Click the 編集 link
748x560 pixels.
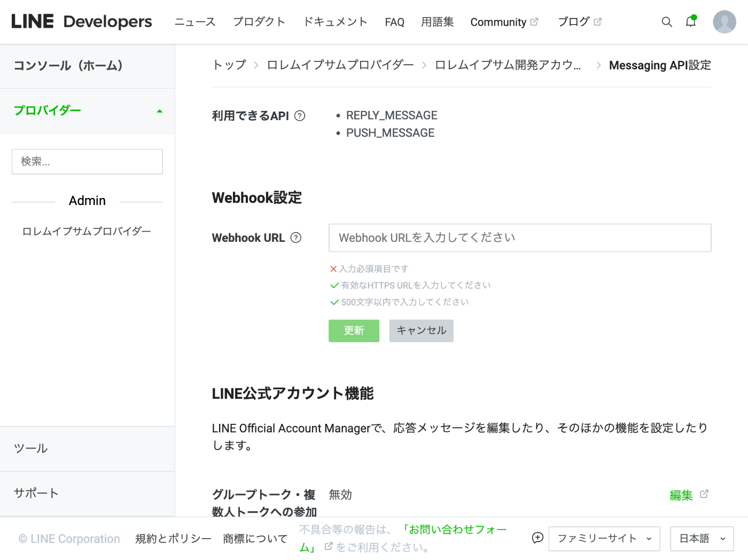[681, 495]
